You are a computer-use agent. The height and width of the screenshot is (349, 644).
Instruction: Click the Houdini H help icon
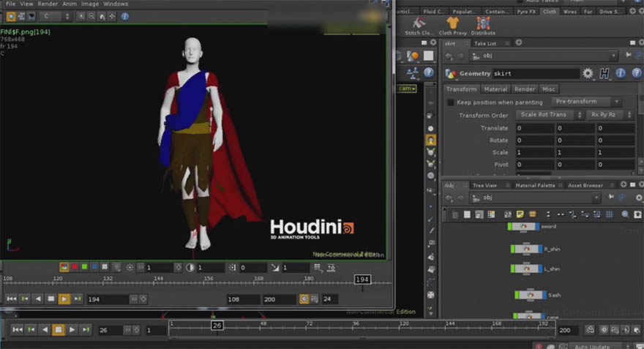[604, 73]
